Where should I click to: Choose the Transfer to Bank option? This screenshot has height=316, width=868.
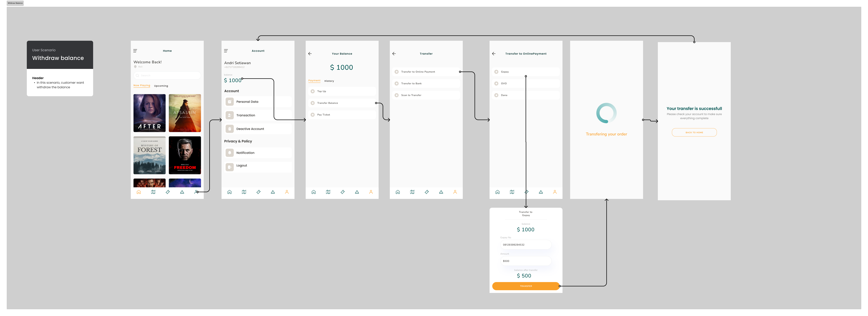coord(426,83)
